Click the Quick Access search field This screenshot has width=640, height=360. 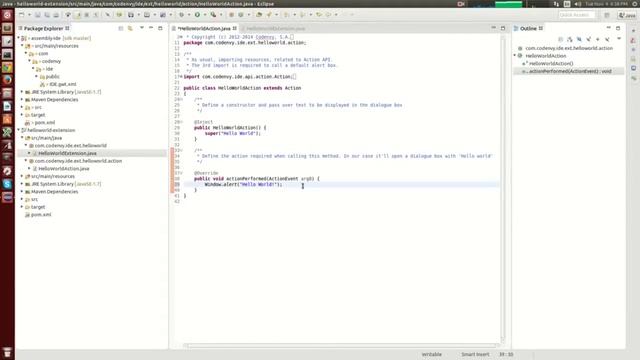coord(576,15)
